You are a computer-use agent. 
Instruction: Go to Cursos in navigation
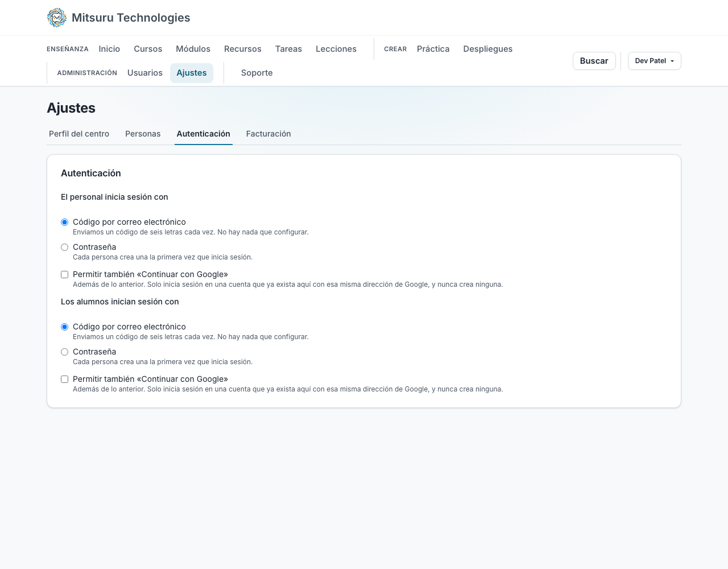[148, 49]
